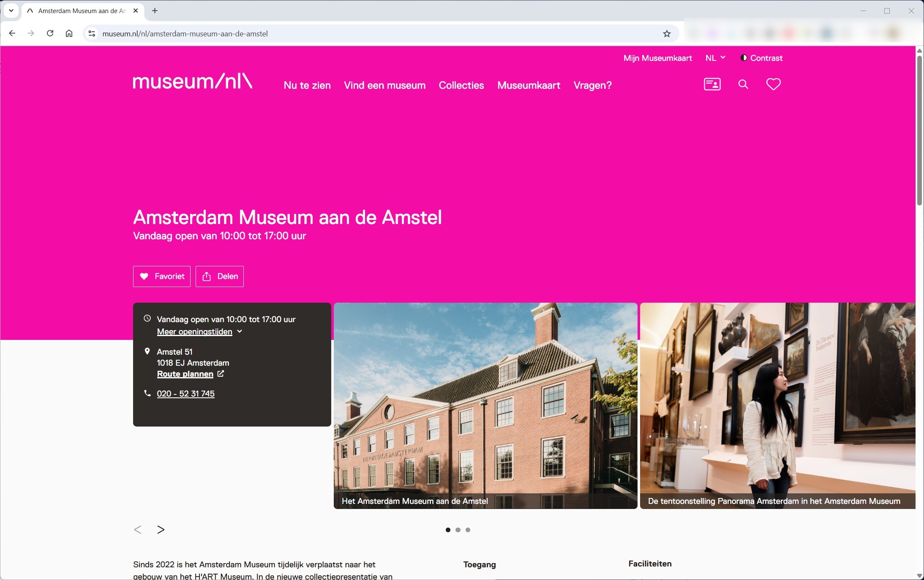This screenshot has height=580, width=924.
Task: Click the address bar URL field
Action: click(x=380, y=33)
